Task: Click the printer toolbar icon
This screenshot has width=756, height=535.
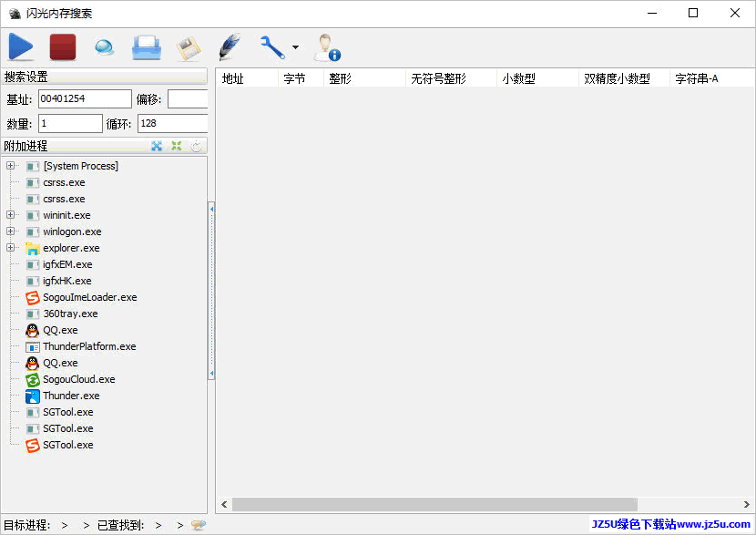Action: pyautogui.click(x=147, y=47)
